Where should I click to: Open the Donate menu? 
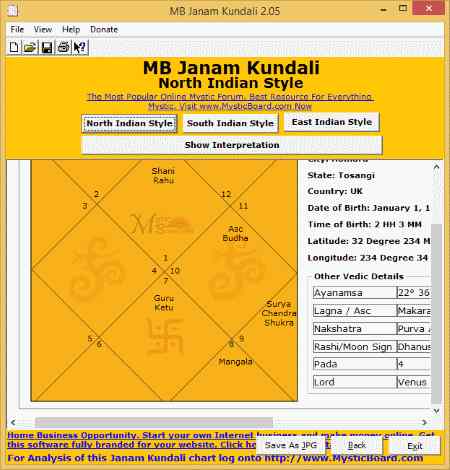click(104, 29)
